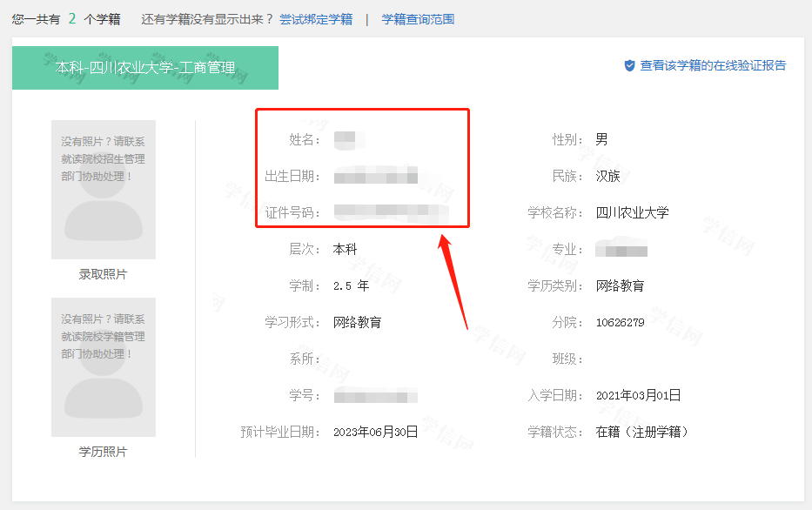
Task: Click the shield icon beside the verification report link
Action: (629, 65)
